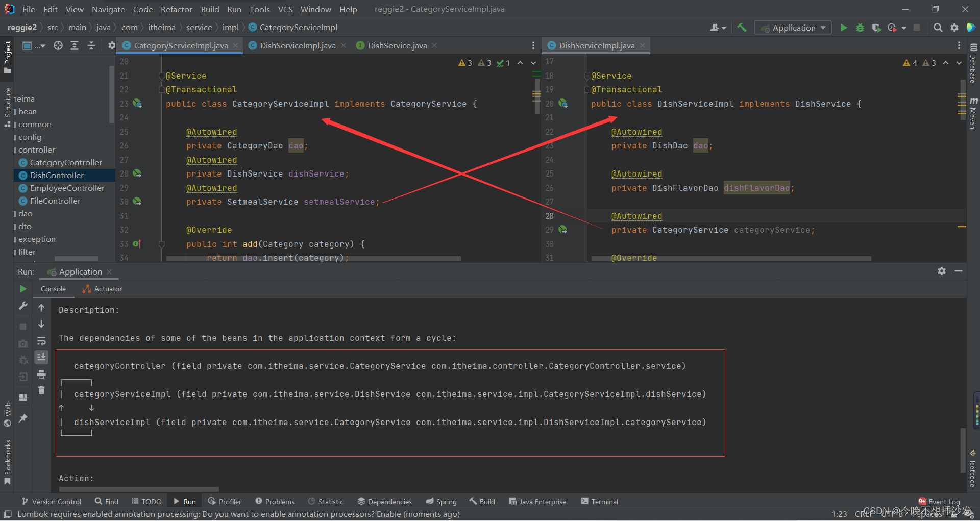Viewport: 980px width, 521px height.
Task: Open Run panel settings gear
Action: (942, 271)
